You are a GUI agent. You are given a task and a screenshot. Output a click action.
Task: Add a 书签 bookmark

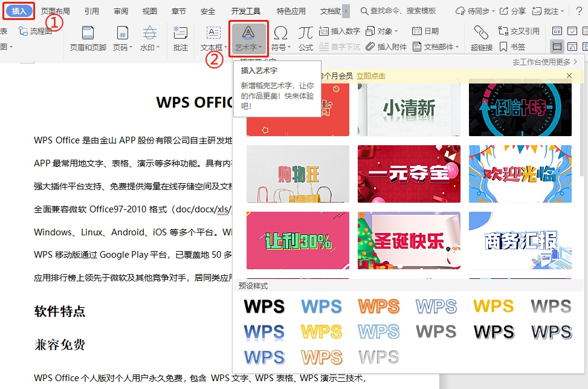[512, 47]
